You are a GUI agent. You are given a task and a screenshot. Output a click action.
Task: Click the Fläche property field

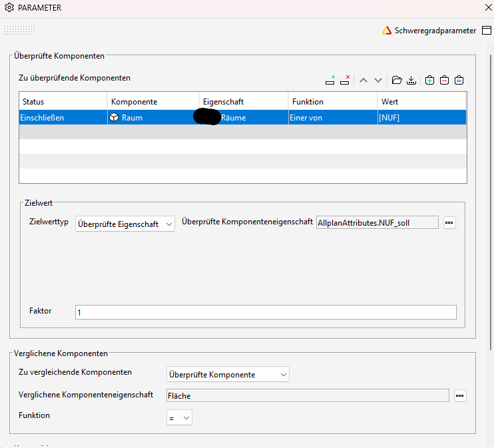point(308,395)
